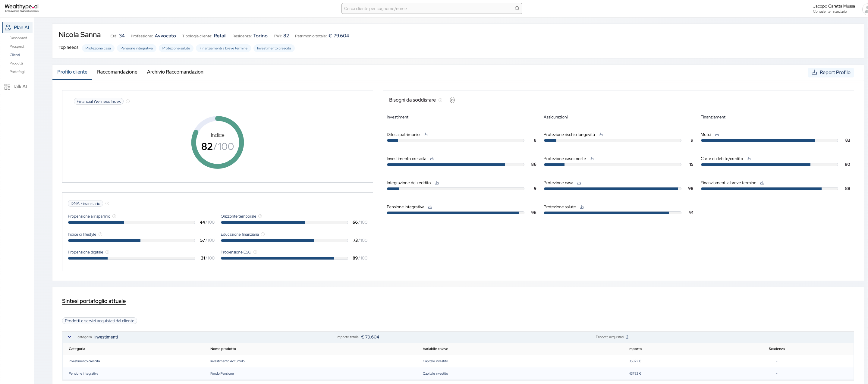Image resolution: width=868 pixels, height=384 pixels.
Task: Click info icon beside DNA Finanziario
Action: pyautogui.click(x=107, y=204)
